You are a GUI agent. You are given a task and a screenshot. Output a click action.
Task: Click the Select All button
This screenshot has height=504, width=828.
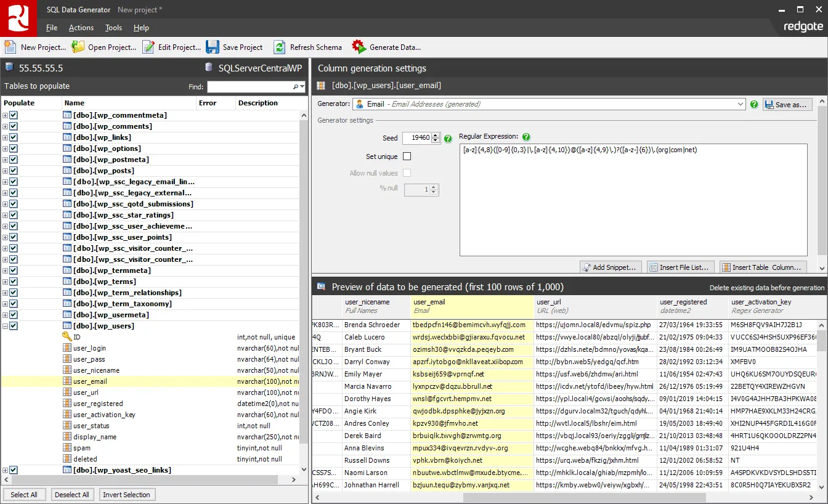[24, 495]
